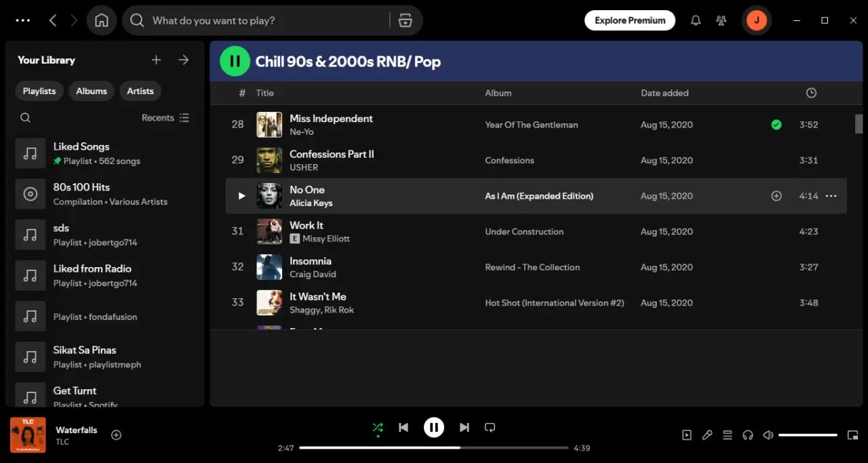Open the three-dot app menu
This screenshot has width=868, height=463.
point(23,20)
